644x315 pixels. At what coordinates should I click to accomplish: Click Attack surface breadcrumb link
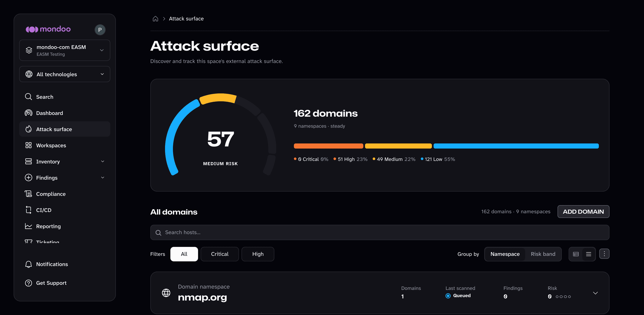[186, 19]
